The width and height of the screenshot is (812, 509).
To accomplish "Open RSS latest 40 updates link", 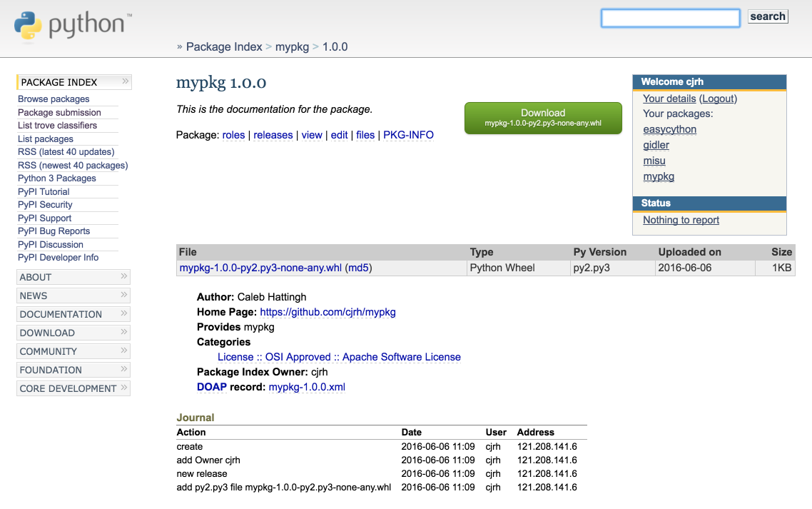I will (x=66, y=152).
